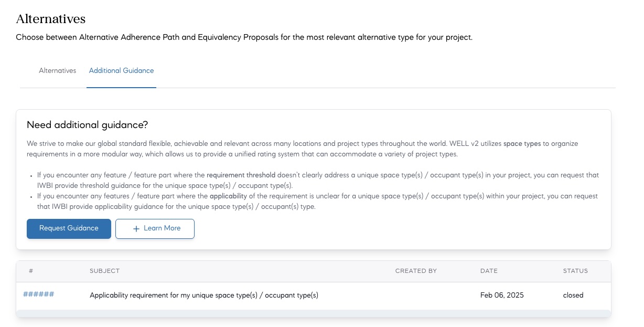Expand the Learn More section

155,228
